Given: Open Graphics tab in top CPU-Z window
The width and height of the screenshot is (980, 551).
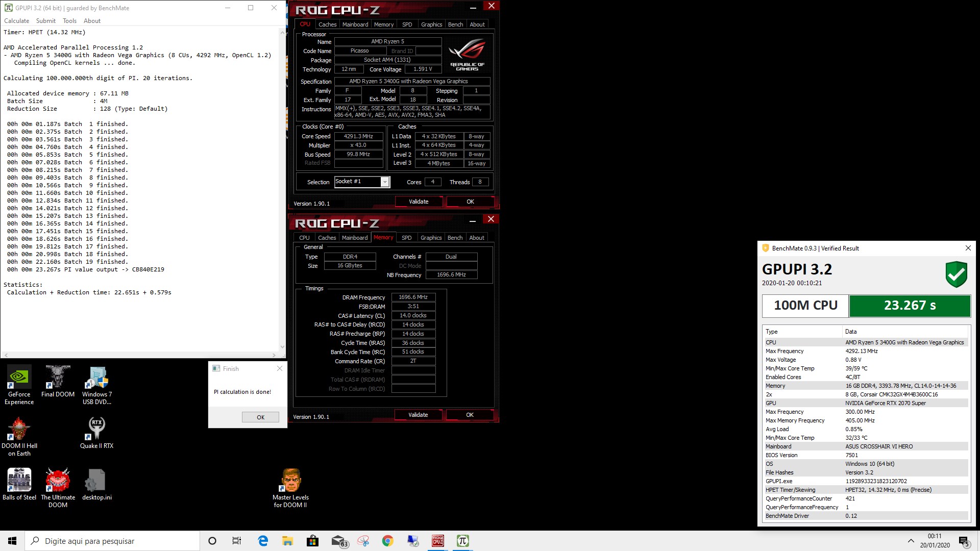Looking at the screenshot, I should pyautogui.click(x=431, y=24).
